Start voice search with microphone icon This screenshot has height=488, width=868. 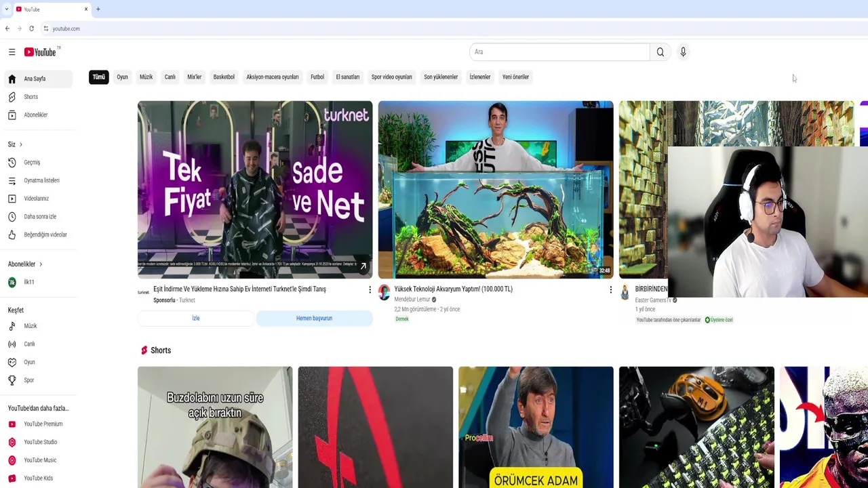(683, 52)
